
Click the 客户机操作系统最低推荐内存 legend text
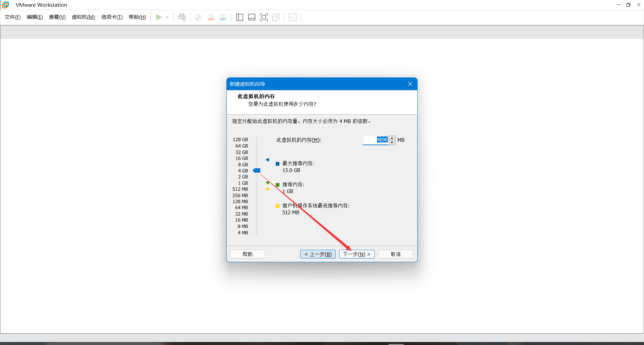pyautogui.click(x=316, y=206)
